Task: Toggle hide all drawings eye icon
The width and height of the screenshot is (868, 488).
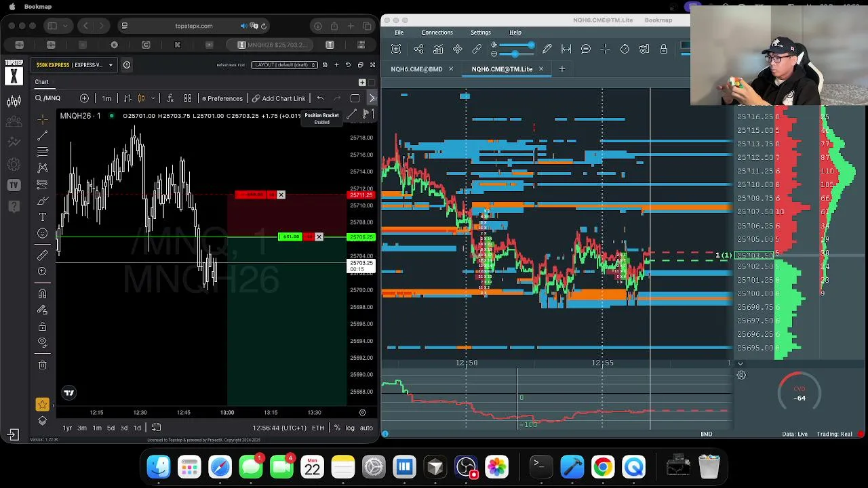Action: click(x=42, y=342)
